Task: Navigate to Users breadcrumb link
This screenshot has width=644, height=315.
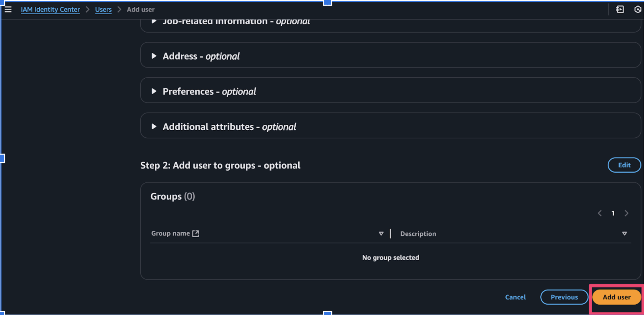Action: (103, 10)
